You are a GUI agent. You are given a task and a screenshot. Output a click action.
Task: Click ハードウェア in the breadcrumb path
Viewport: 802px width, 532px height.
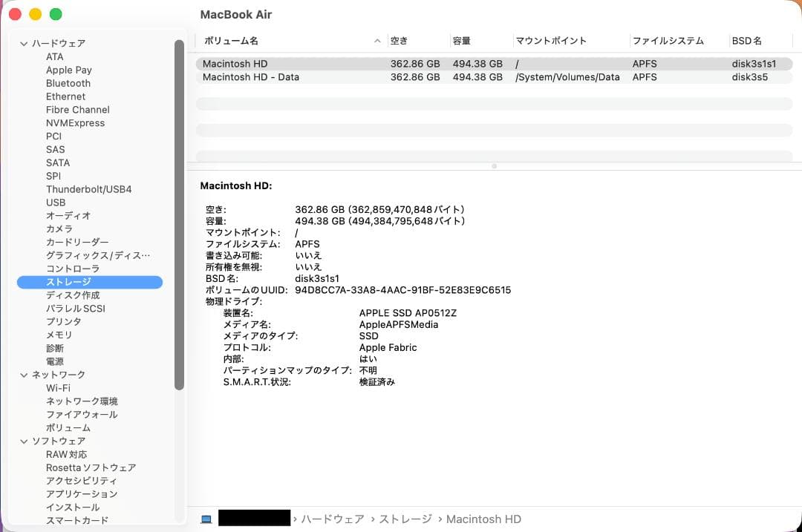333,519
